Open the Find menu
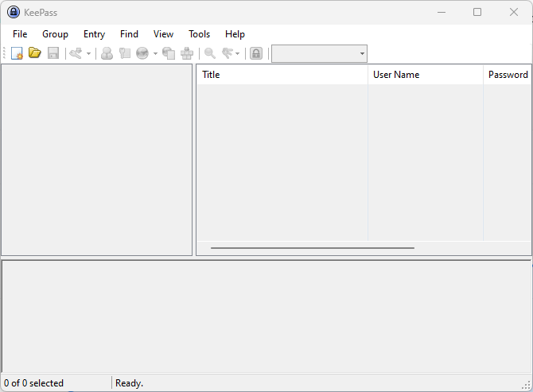Image resolution: width=533 pixels, height=392 pixels. tap(129, 34)
